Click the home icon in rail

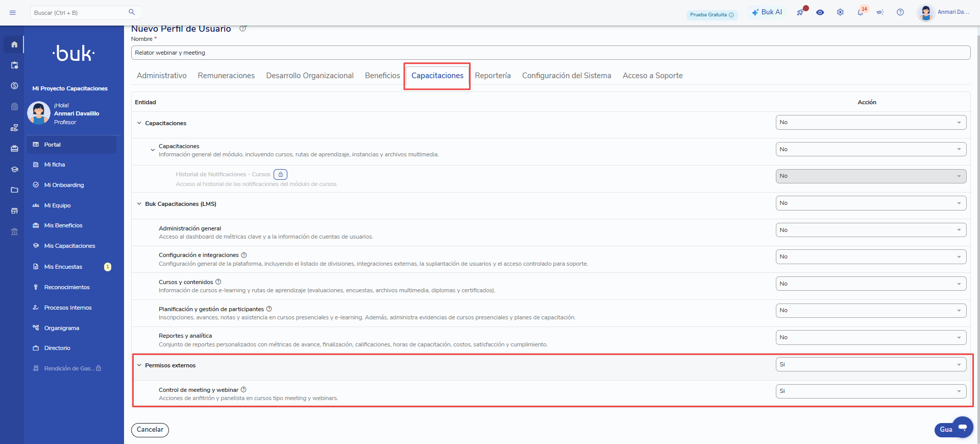pos(14,44)
